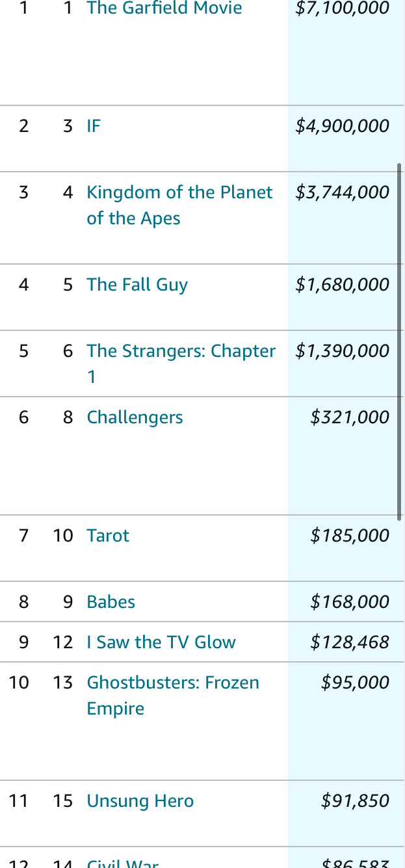Screen dimensions: 405x868
Task: Click the $321,000 gross cell
Action: [x=350, y=417]
